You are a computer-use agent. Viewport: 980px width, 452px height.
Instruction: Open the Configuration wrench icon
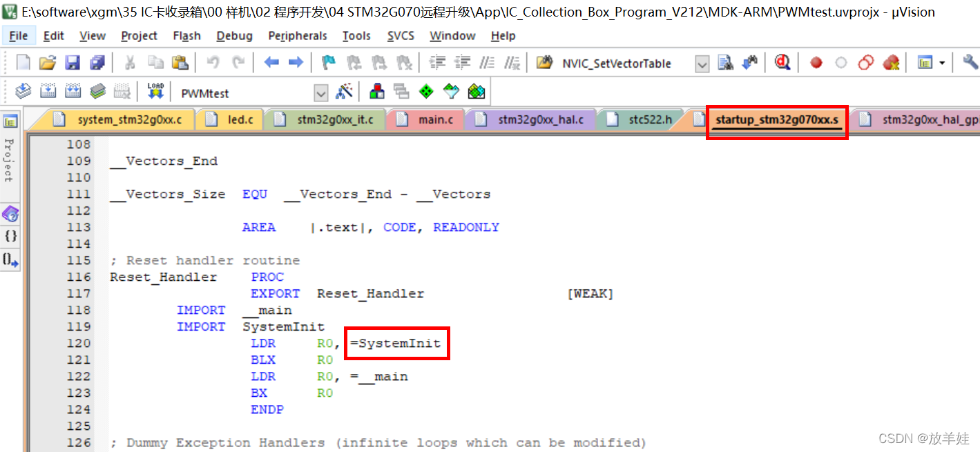(970, 63)
